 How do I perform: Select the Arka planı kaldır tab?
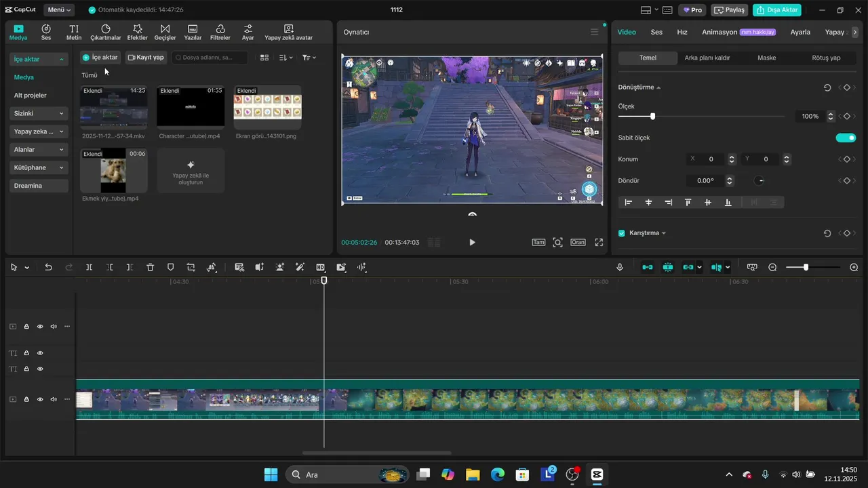tap(707, 58)
